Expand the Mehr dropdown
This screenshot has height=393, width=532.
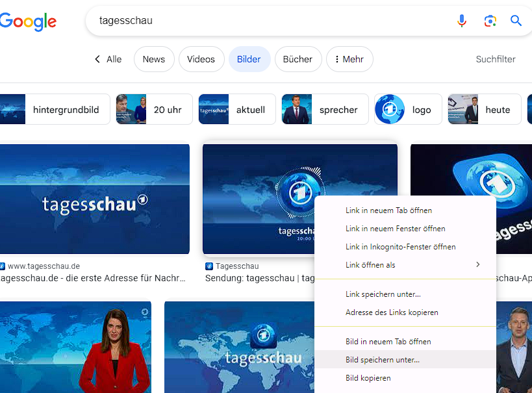coord(349,59)
